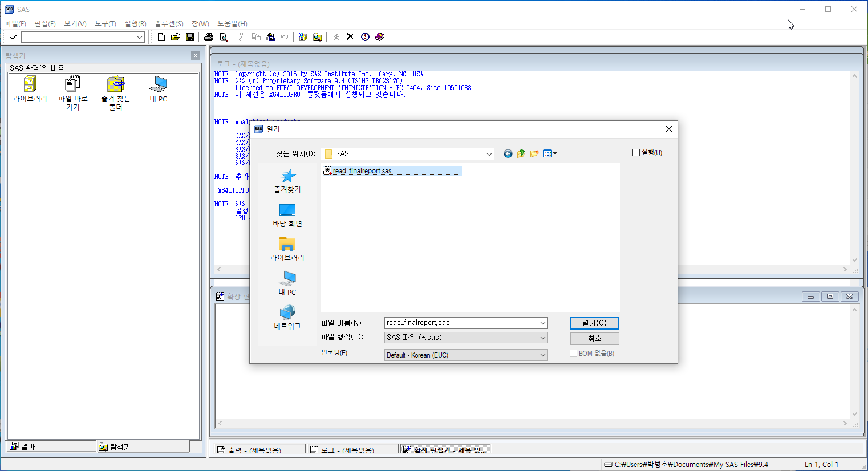Click the Save floppy disk icon
Screen dimensions: 868x471
coord(190,37)
